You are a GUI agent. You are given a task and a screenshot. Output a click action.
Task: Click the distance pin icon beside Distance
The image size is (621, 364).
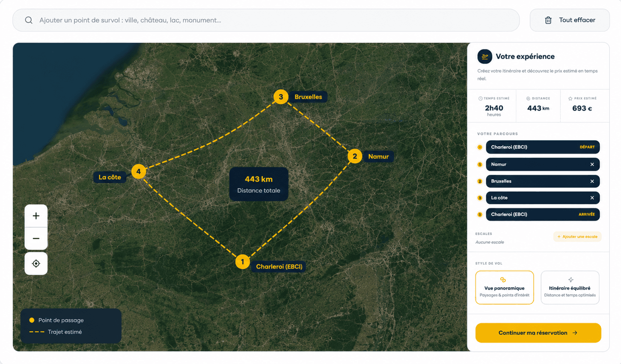[528, 98]
